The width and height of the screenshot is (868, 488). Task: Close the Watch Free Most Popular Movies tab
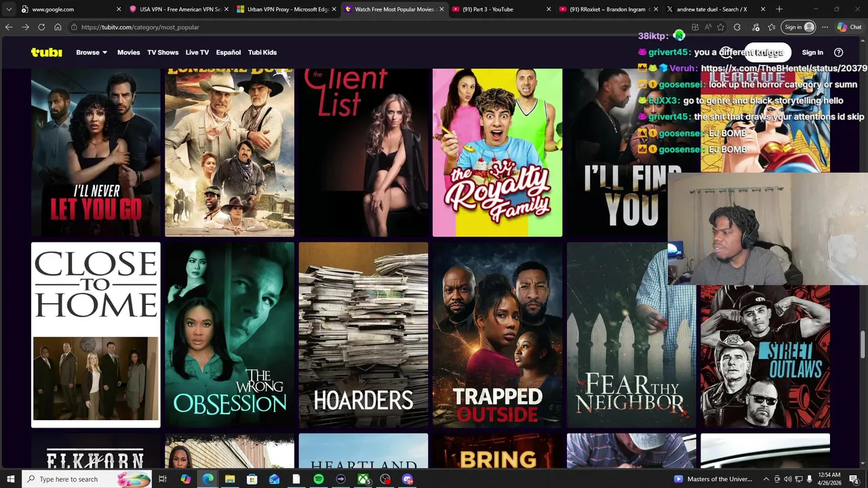[x=441, y=9]
